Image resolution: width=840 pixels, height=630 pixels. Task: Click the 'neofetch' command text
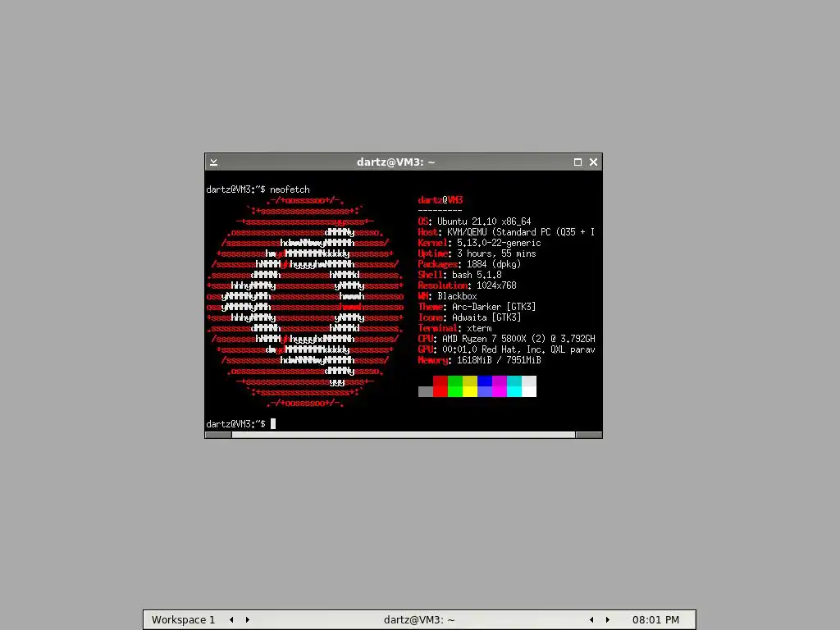(x=290, y=189)
